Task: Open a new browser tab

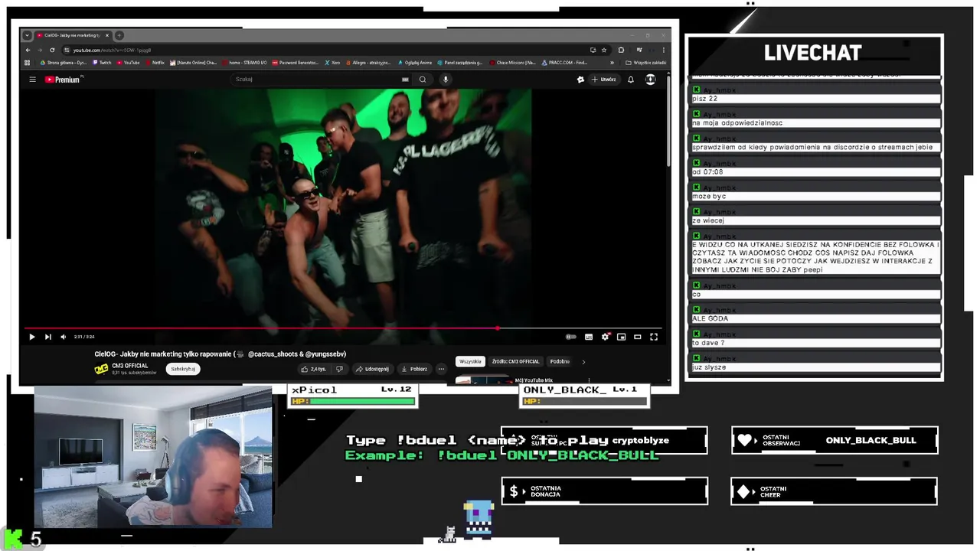Action: tap(120, 35)
